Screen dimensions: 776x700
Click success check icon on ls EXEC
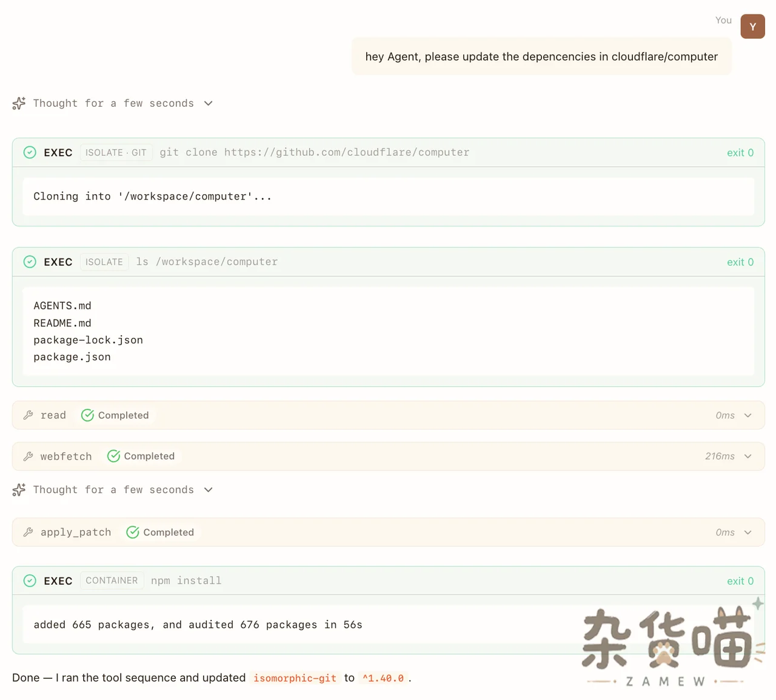30,261
